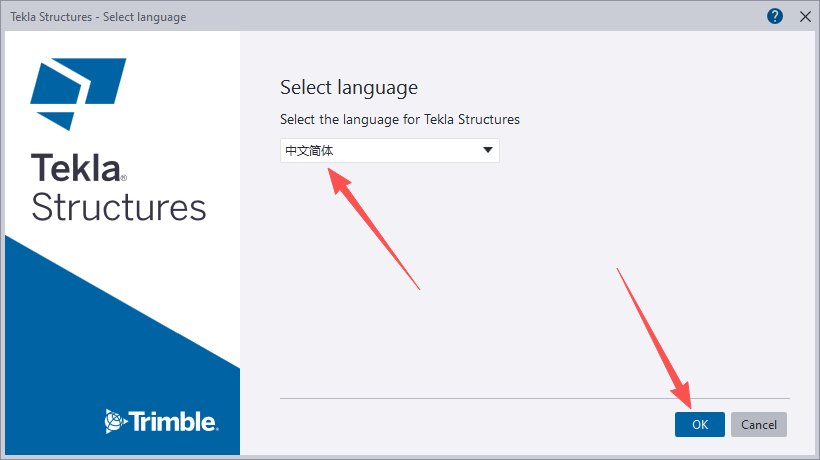
Task: Click the white Trimble wordmark
Action: pyautogui.click(x=174, y=421)
